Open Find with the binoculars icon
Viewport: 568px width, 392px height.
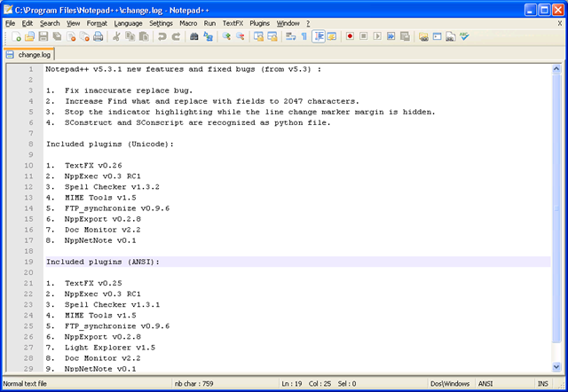click(x=193, y=37)
